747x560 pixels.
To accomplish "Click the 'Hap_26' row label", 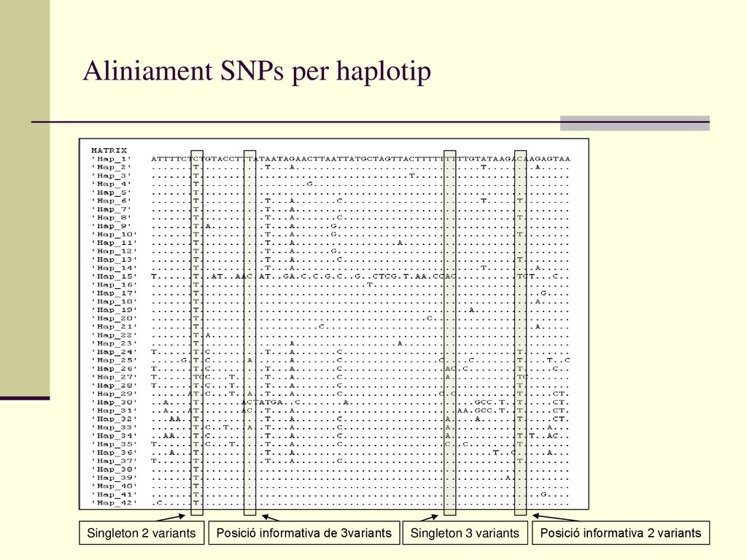I will coord(114,368).
